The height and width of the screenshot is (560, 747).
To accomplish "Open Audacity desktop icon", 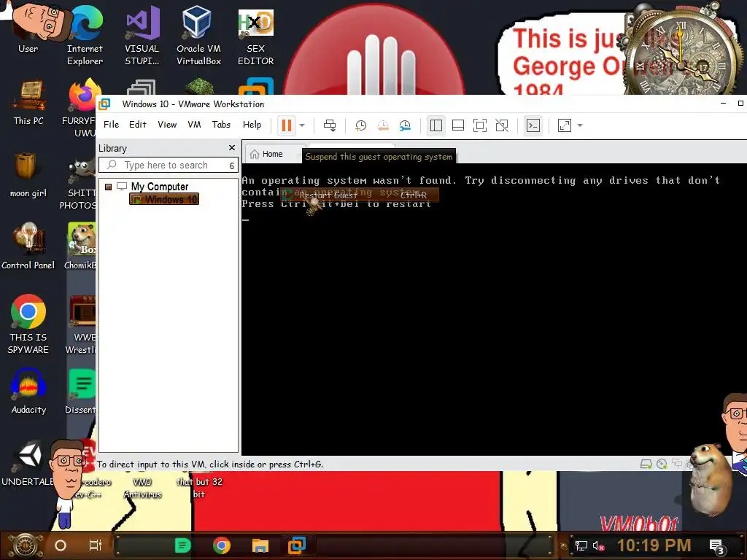I will tap(28, 392).
